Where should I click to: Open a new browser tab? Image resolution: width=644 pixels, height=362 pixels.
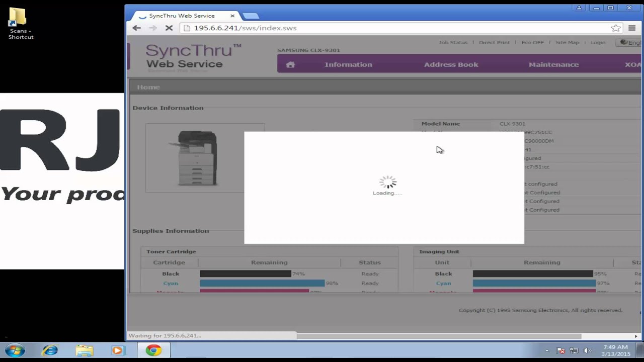(251, 16)
